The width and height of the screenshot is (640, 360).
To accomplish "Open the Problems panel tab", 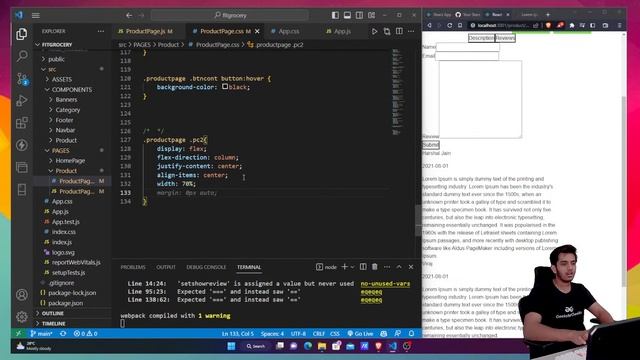I will (133, 267).
